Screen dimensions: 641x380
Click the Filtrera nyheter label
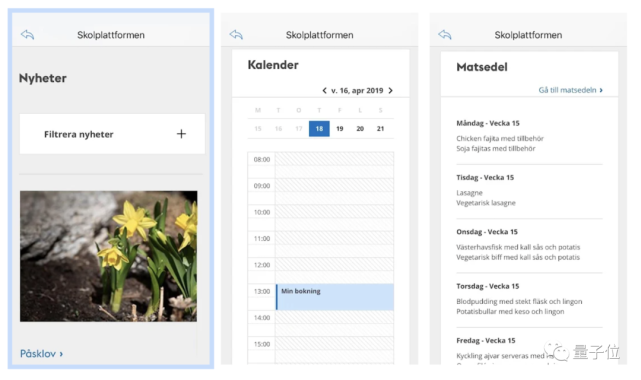pyautogui.click(x=78, y=134)
